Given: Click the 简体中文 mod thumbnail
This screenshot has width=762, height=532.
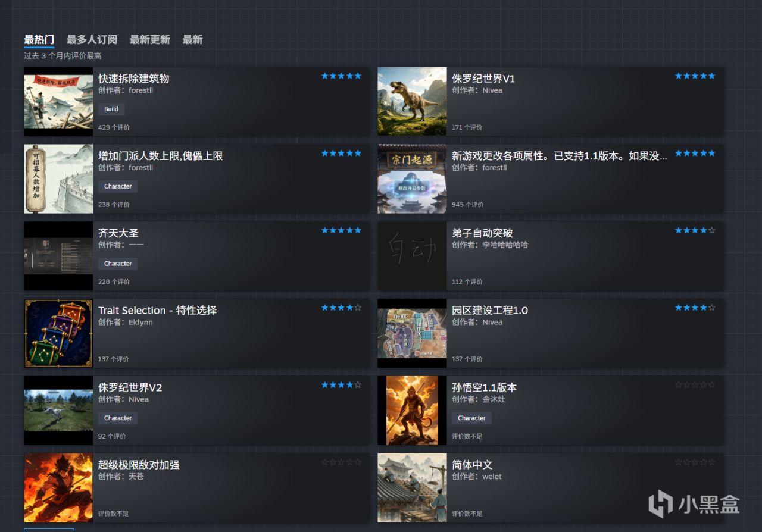Looking at the screenshot, I should (412, 488).
